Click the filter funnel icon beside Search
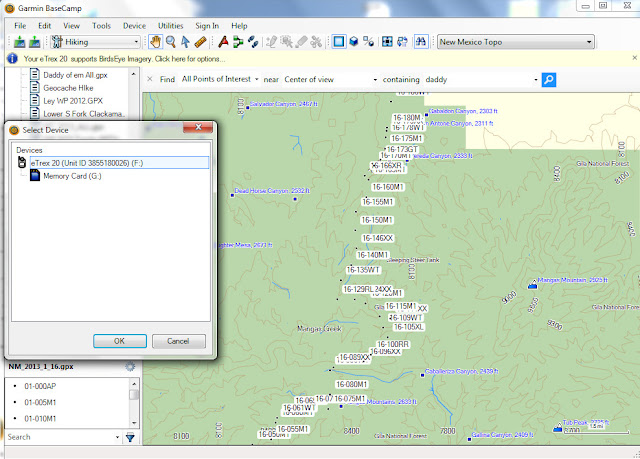This screenshot has height=459, width=640. click(x=130, y=437)
